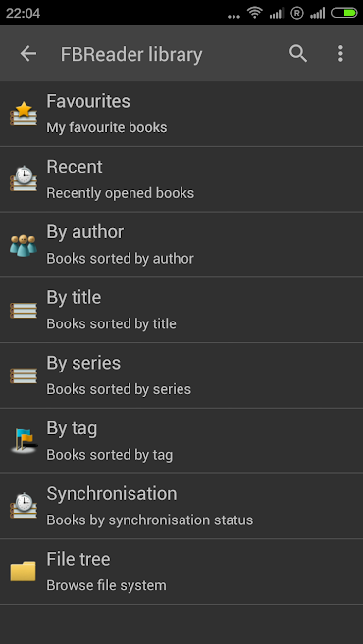Viewport: 363px width, 644px height.
Task: Tap the clock icon beside Recent
Action: tap(24, 178)
